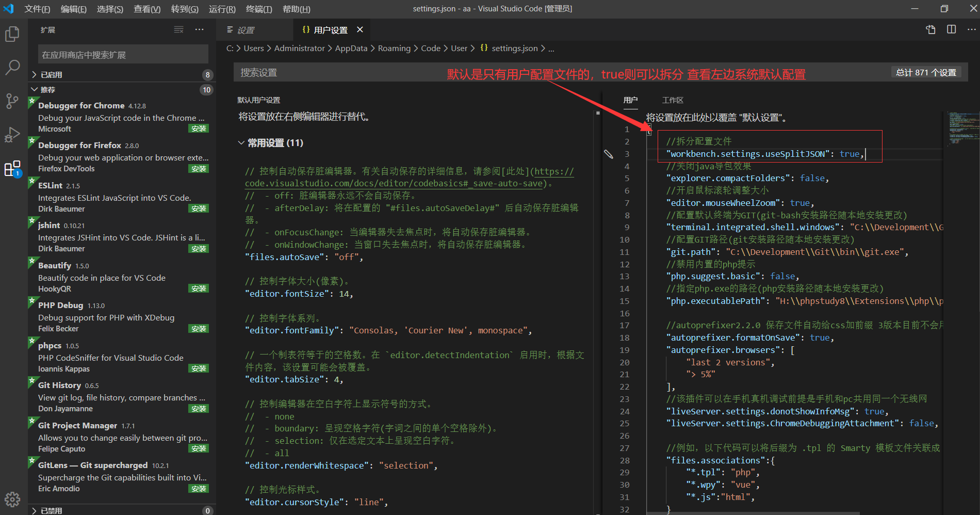This screenshot has width=980, height=515.
Task: Click the "editor.fontSize": 14 default setting
Action: tap(299, 294)
